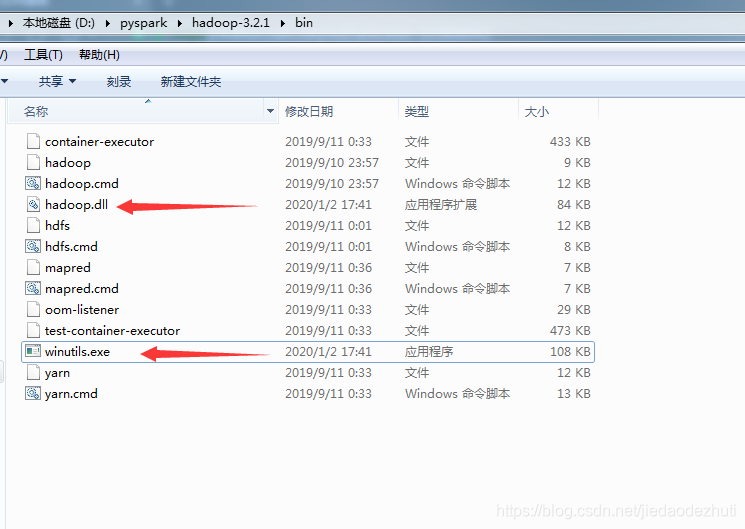The height and width of the screenshot is (529, 745).
Task: Expand the arrow after hadoop-3.2.1 in the path
Action: [283, 23]
